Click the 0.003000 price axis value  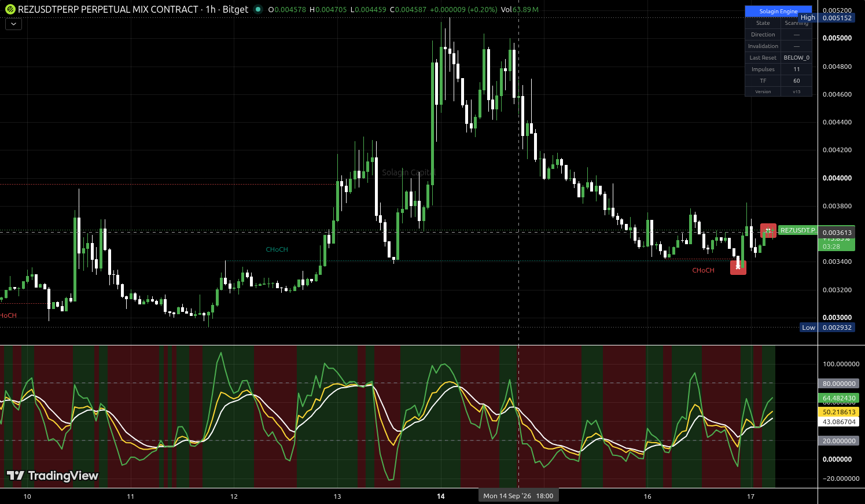[x=837, y=318]
